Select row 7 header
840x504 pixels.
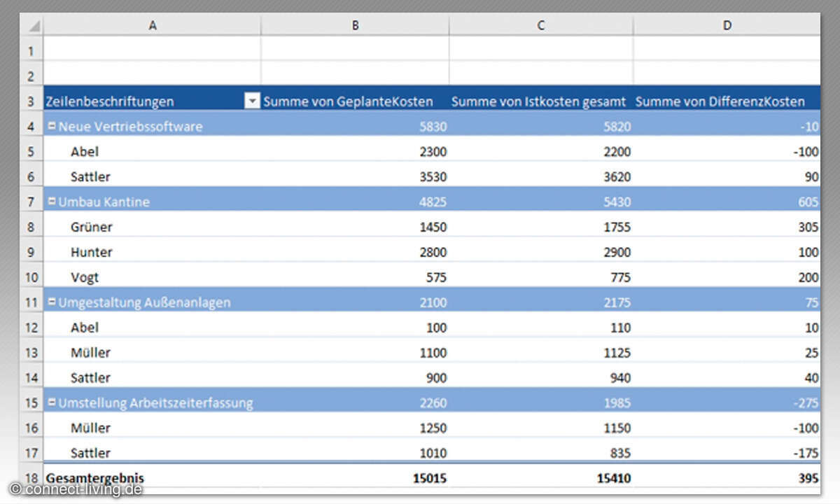tap(31, 202)
